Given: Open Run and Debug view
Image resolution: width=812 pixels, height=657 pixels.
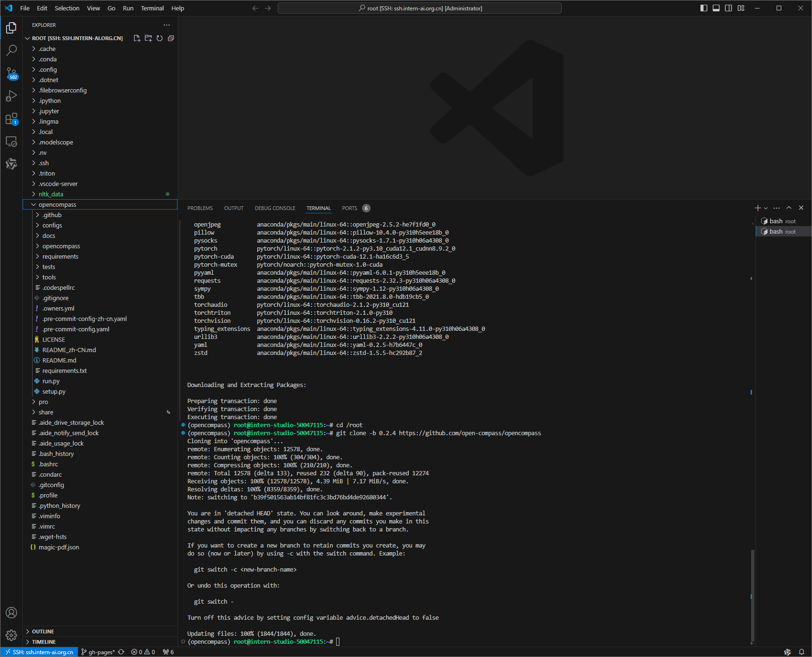Looking at the screenshot, I should [x=11, y=96].
